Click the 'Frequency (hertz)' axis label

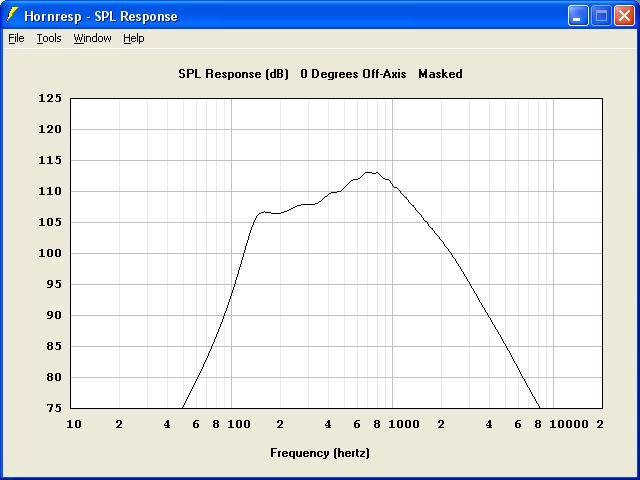coord(320,453)
